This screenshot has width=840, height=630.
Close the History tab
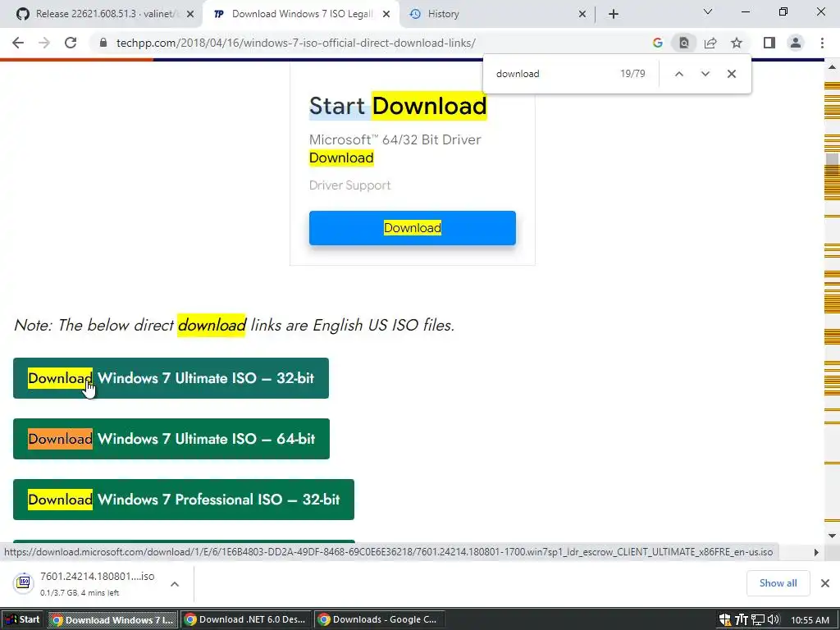click(x=582, y=14)
